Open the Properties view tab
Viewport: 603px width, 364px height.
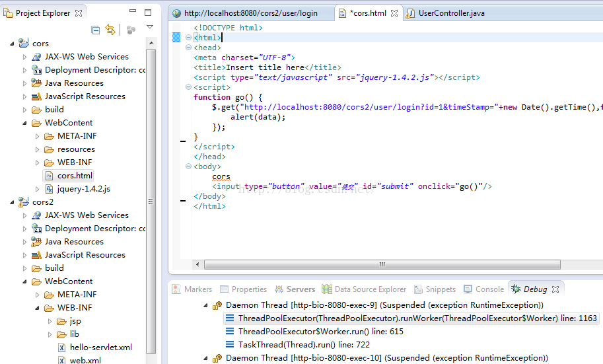point(244,289)
